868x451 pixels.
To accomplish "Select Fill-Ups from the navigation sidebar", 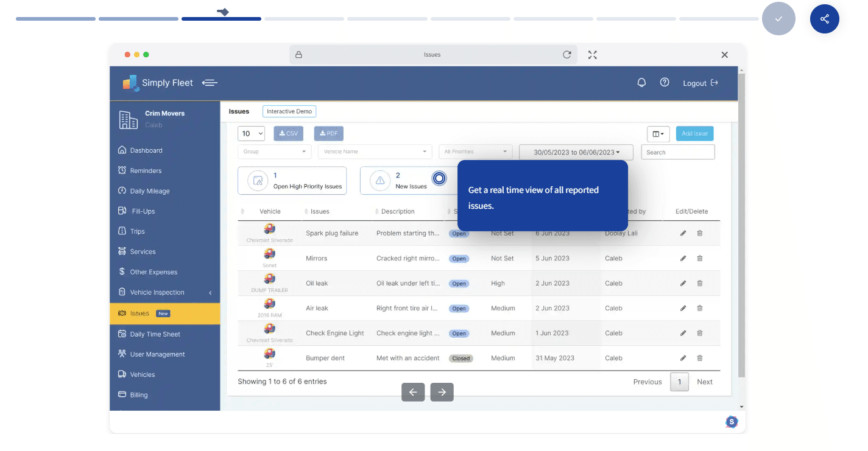I will point(143,211).
